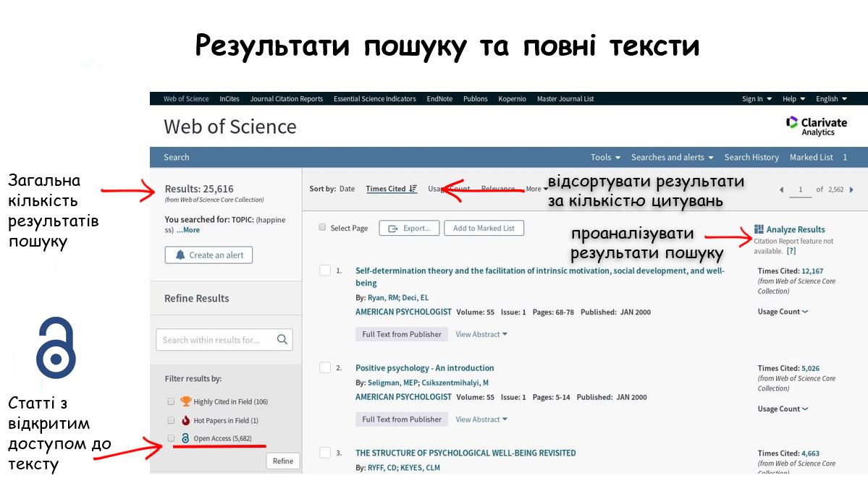Open the Sign In dropdown
This screenshot has height=486, width=868.
pyautogui.click(x=757, y=99)
